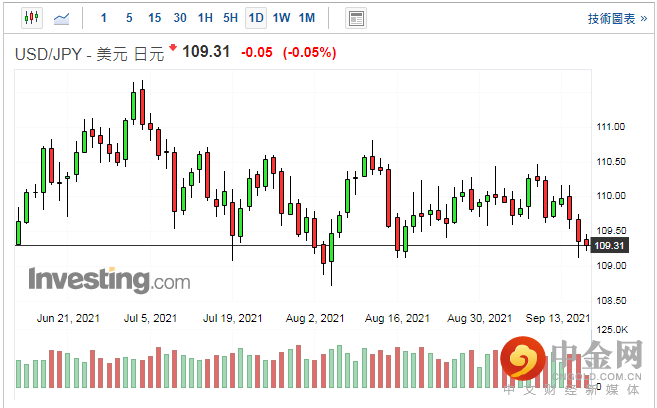Open the news/table layout icon
Screen dimensions: 657x408
click(x=355, y=18)
